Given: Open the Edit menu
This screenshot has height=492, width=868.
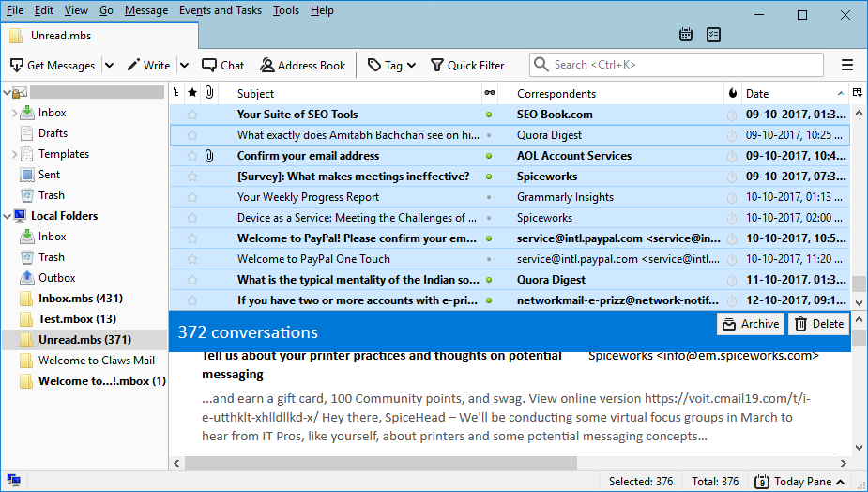Looking at the screenshot, I should [44, 10].
